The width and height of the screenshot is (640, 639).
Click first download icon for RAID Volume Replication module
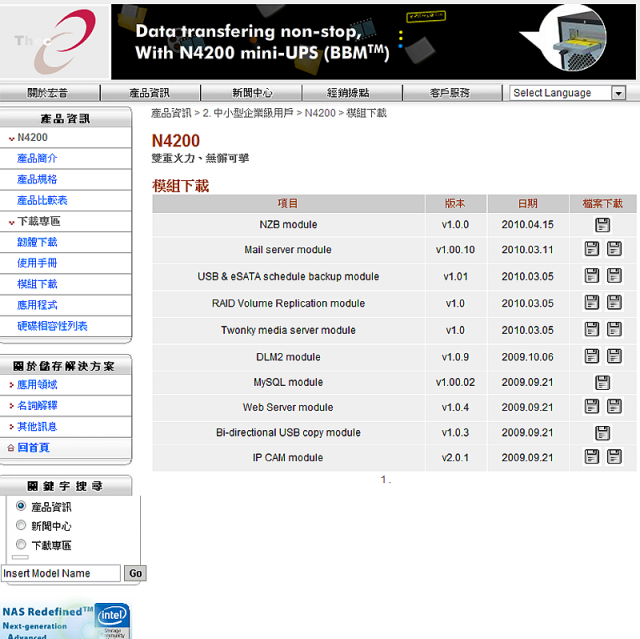(x=592, y=303)
